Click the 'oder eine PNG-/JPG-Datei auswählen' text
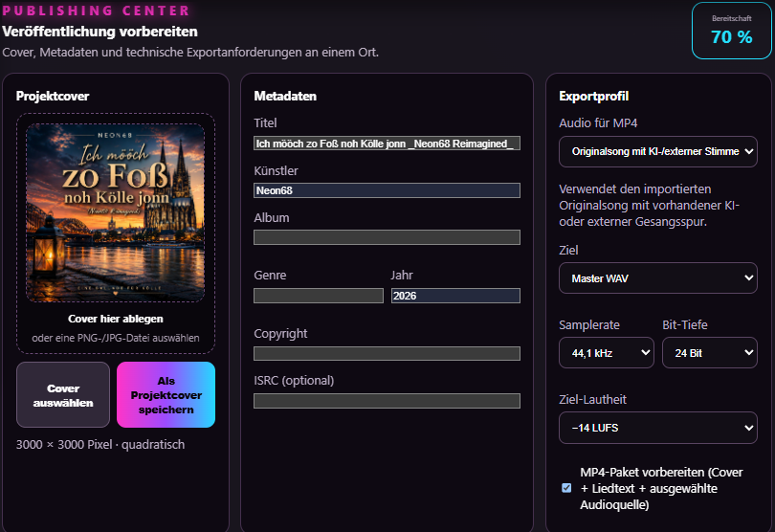This screenshot has width=775, height=532. click(x=116, y=338)
